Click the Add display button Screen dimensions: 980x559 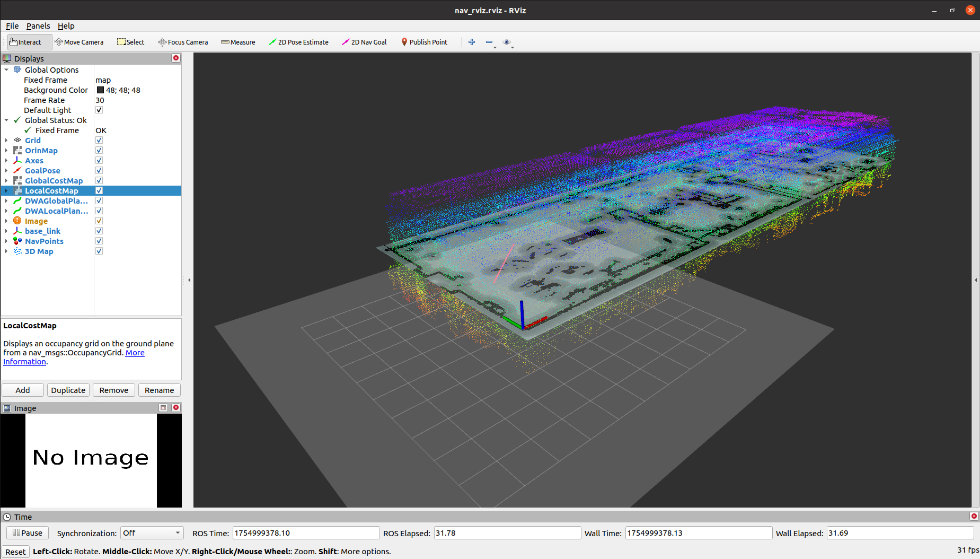(x=23, y=390)
